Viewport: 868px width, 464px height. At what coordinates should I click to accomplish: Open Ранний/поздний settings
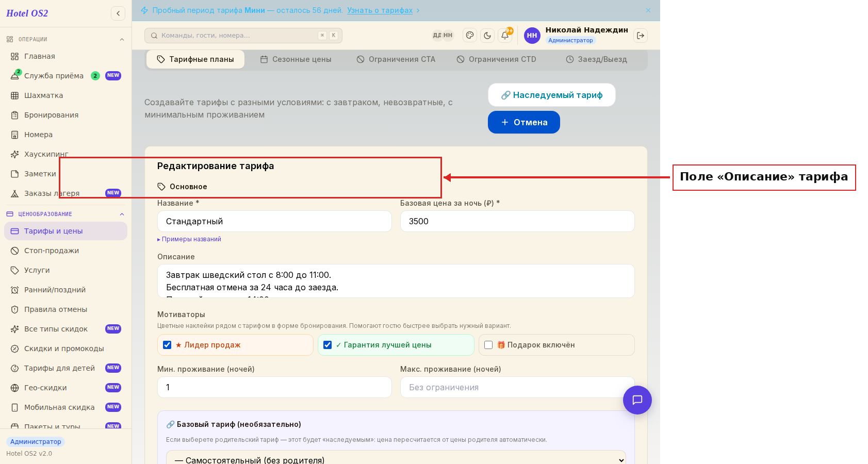pyautogui.click(x=65, y=290)
